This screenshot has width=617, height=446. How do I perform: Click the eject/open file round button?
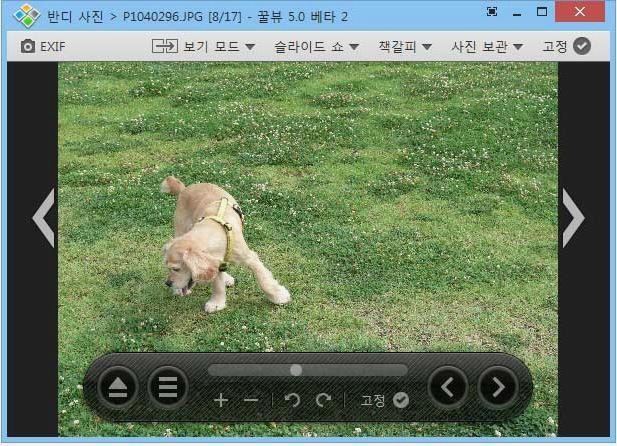point(117,387)
